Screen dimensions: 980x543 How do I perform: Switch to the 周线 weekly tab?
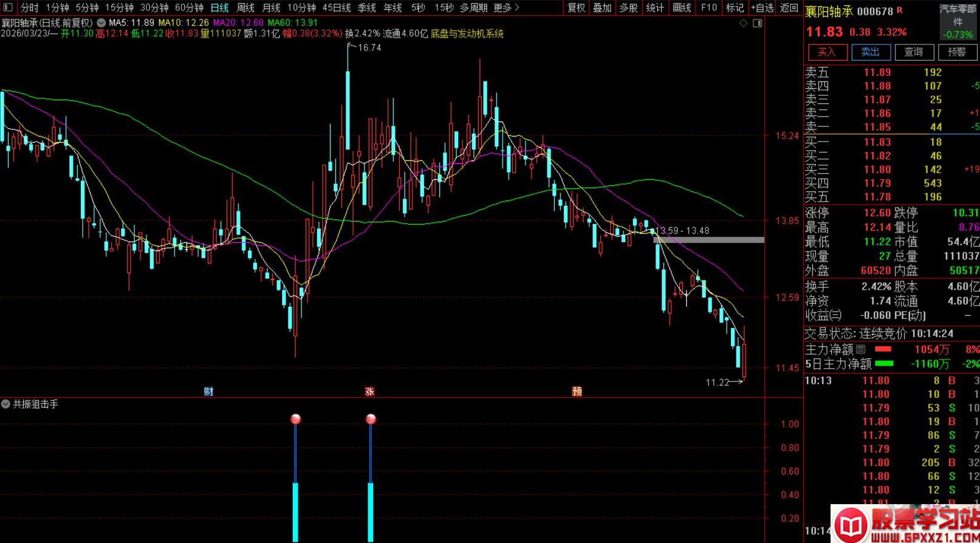(x=245, y=7)
